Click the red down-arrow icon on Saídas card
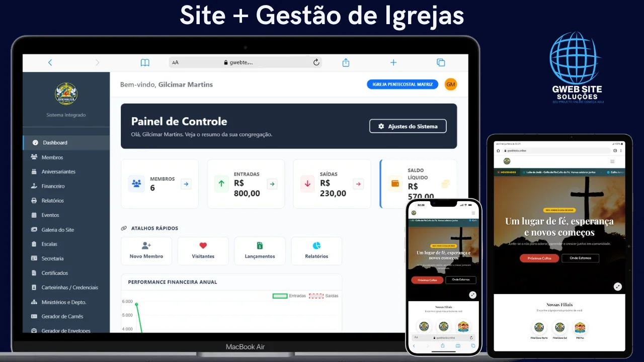 coord(307,184)
